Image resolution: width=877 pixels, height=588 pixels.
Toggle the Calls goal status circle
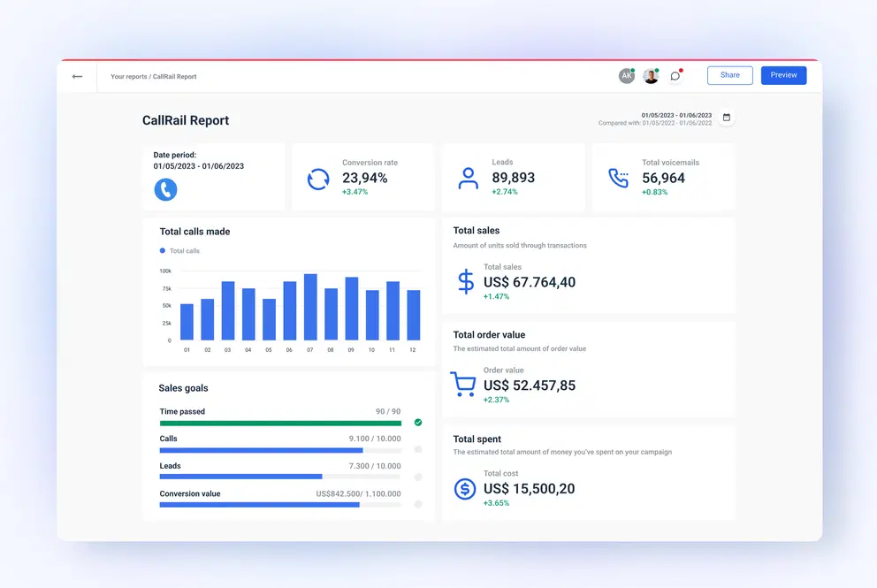tap(418, 449)
